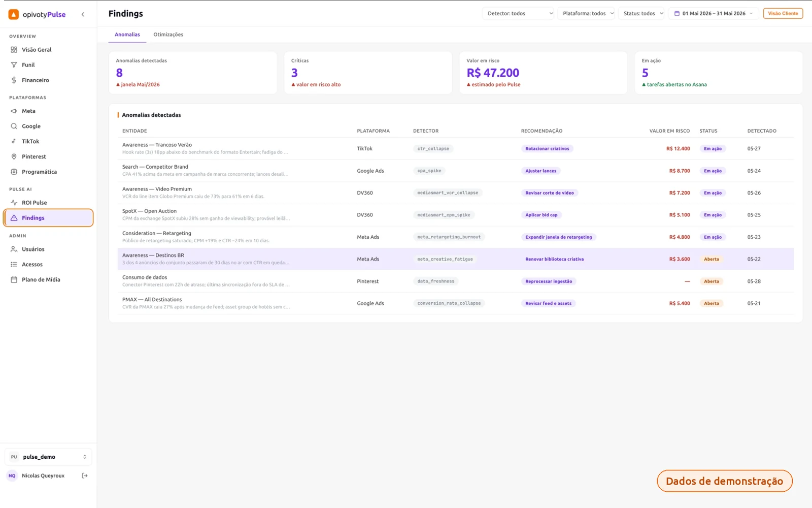Click Renovar biblioteca criativa recommendation
This screenshot has width=812, height=508.
click(x=554, y=259)
